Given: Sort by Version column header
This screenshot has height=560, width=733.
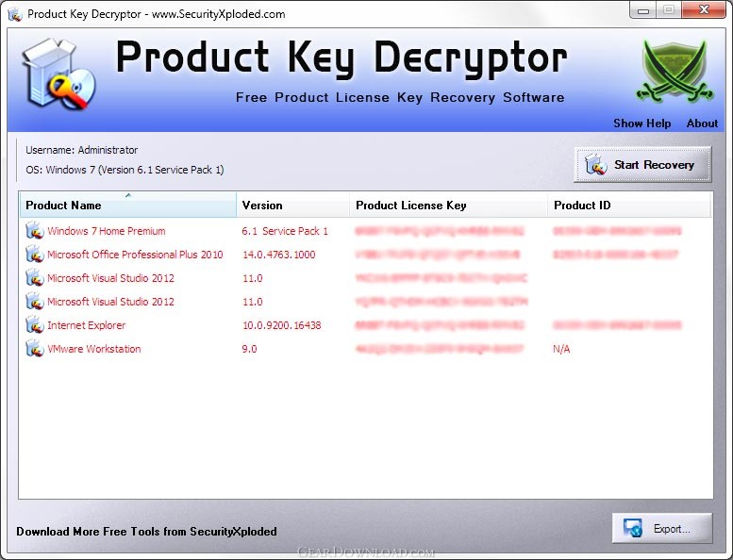Looking at the screenshot, I should tap(292, 205).
